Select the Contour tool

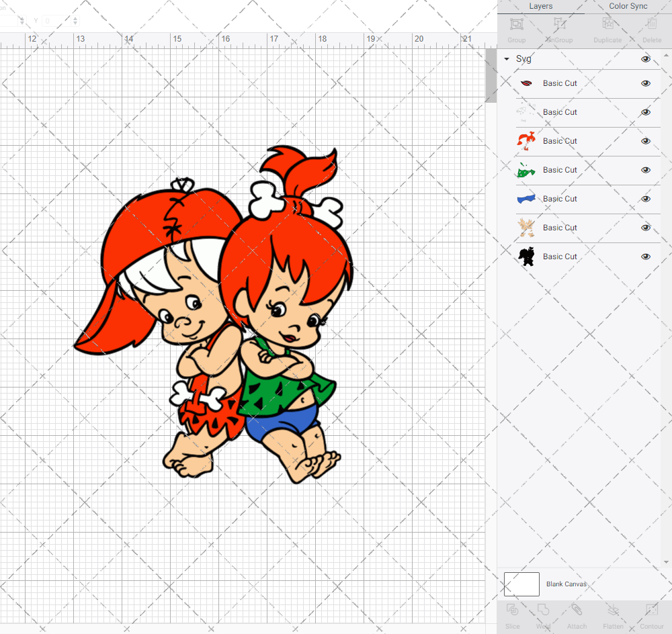click(651, 610)
